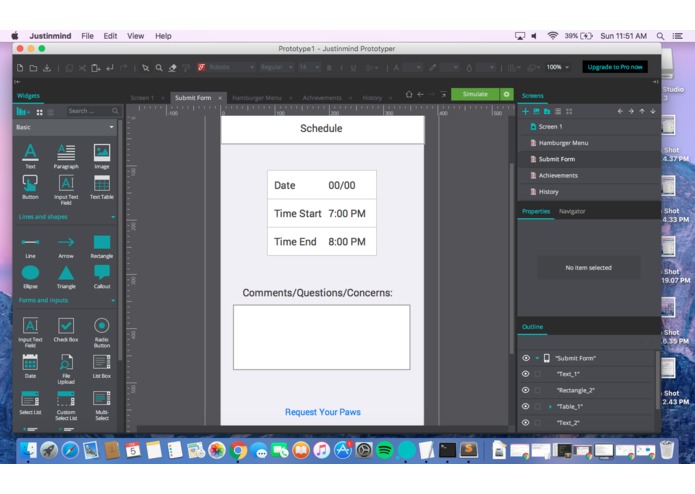Select the Ellipse shape widget

click(30, 277)
